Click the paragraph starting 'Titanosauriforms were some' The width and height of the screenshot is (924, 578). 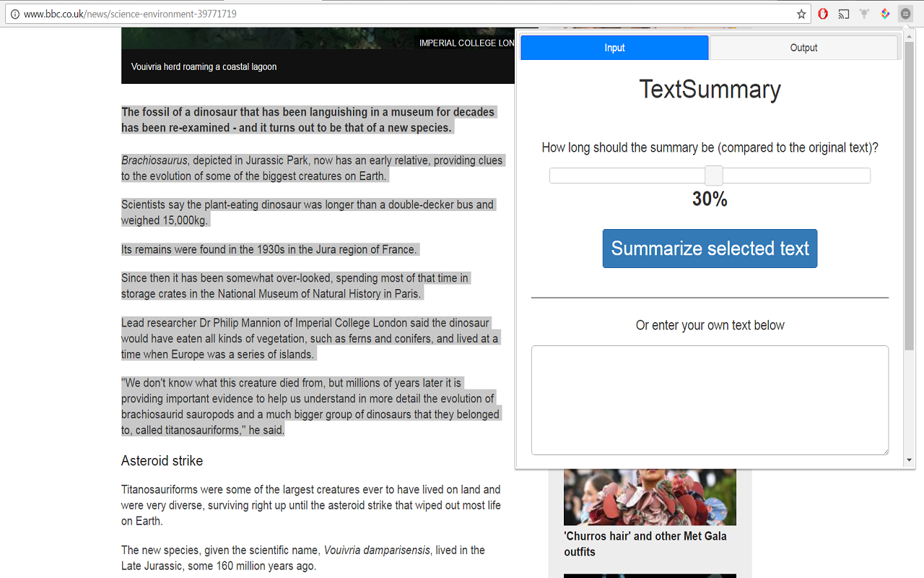311,505
